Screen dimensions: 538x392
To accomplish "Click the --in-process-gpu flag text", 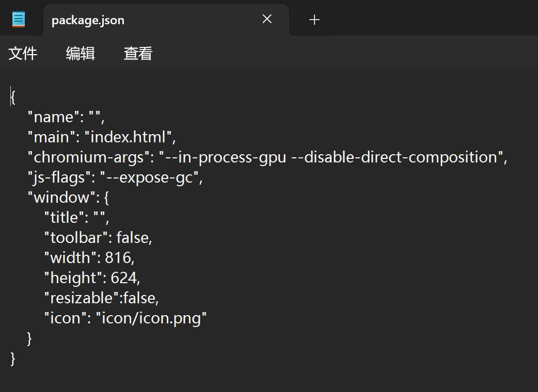I will pyautogui.click(x=226, y=157).
